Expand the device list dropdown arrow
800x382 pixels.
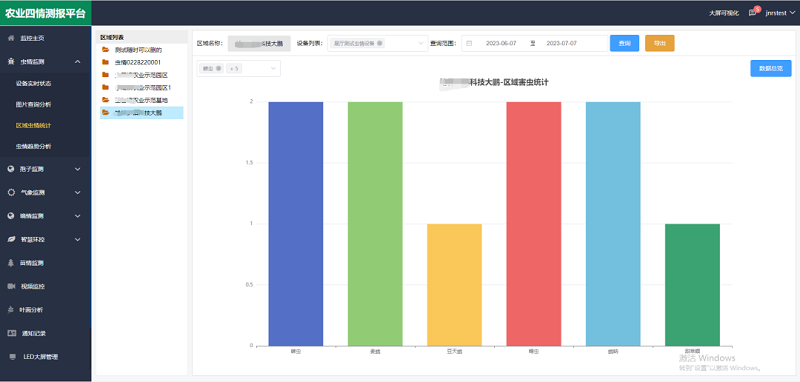(421, 43)
